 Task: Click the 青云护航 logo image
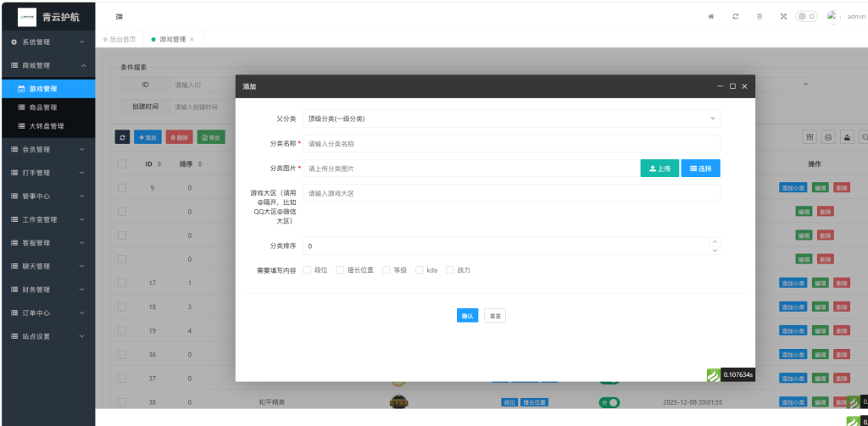click(26, 17)
